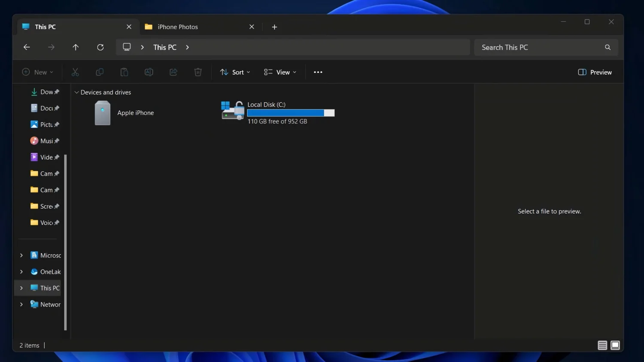Open the Sort dropdown
Image resolution: width=644 pixels, height=362 pixels.
[235, 72]
